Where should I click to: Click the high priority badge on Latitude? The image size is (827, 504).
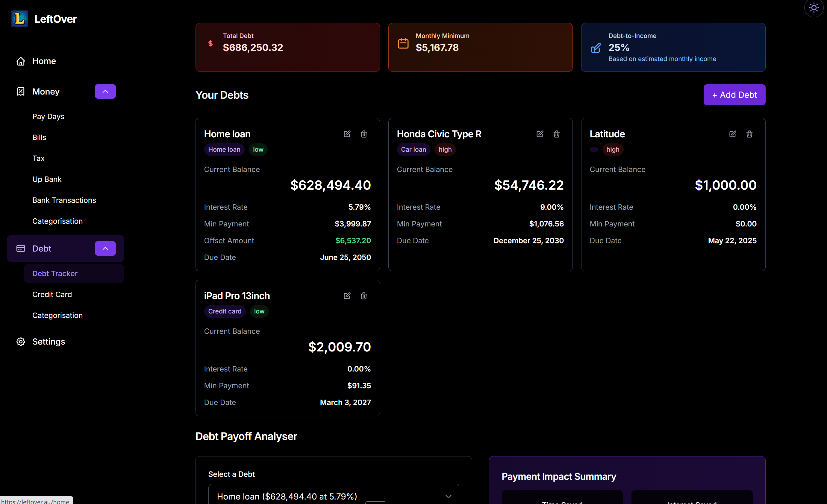coord(613,150)
